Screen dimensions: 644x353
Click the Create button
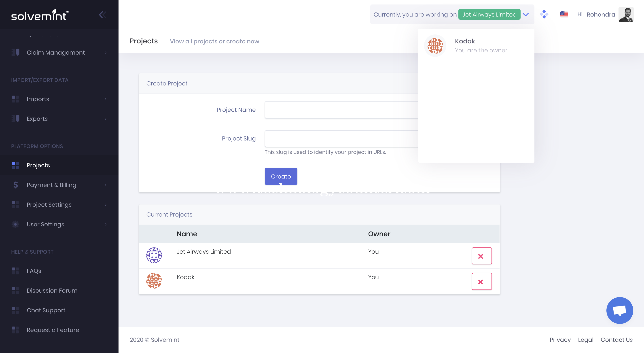coord(281,176)
